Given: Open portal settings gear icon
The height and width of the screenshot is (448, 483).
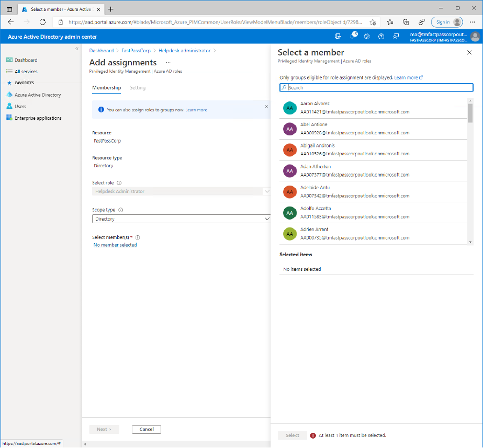Looking at the screenshot, I should tap(367, 36).
